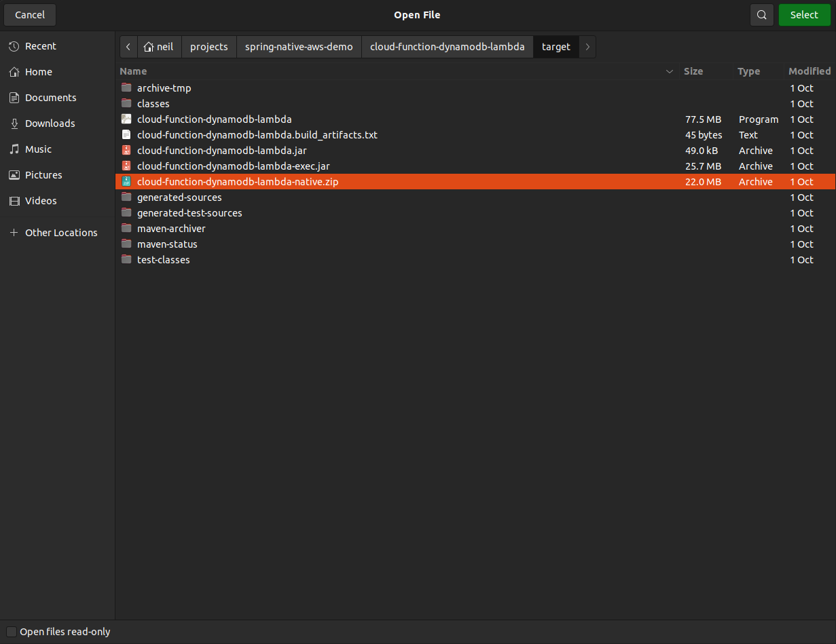Click the Music note sidebar icon
Image resolution: width=836 pixels, height=644 pixels.
tap(14, 149)
